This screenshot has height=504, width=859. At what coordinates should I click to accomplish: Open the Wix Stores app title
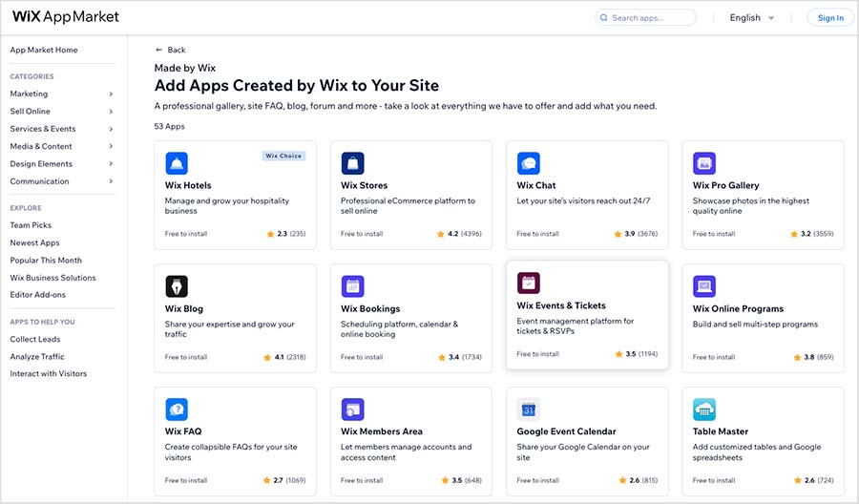364,186
